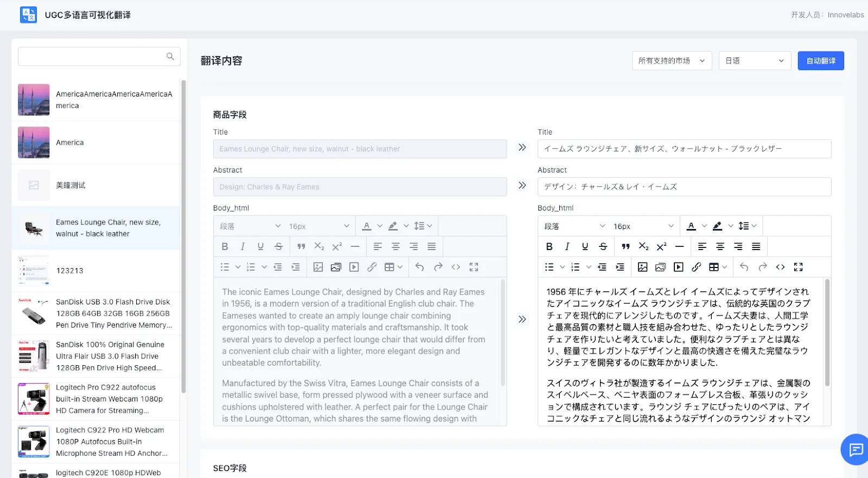868x478 pixels.
Task: Copy Abstract to the translation with arrows
Action: point(522,186)
